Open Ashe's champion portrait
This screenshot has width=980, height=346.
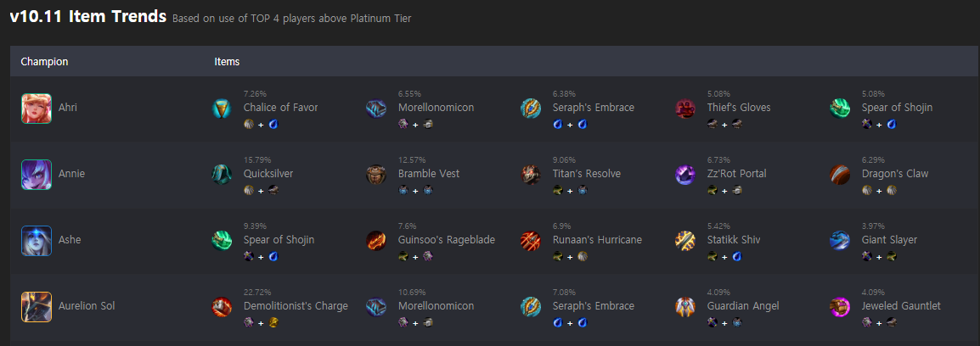[37, 241]
